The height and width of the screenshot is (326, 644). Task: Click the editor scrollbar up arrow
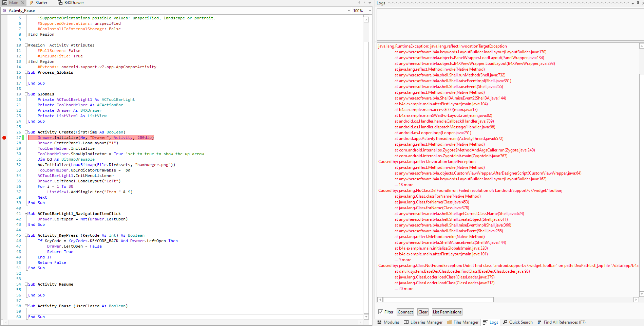point(366,20)
